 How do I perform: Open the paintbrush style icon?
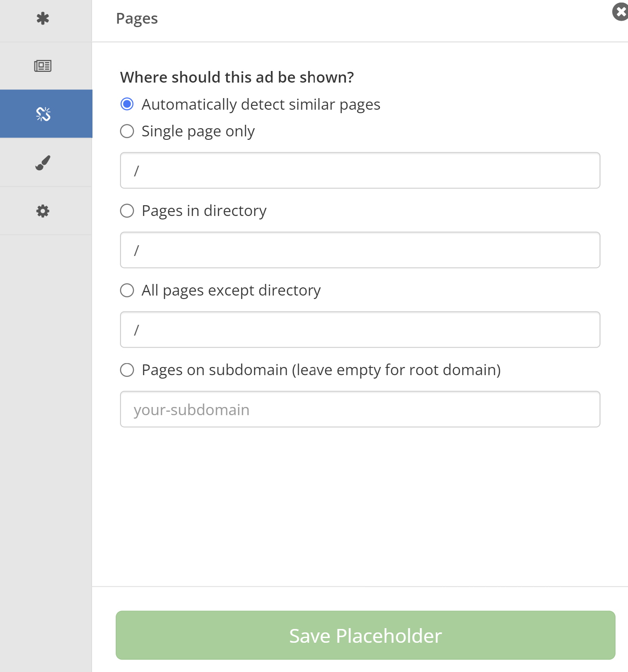(43, 163)
